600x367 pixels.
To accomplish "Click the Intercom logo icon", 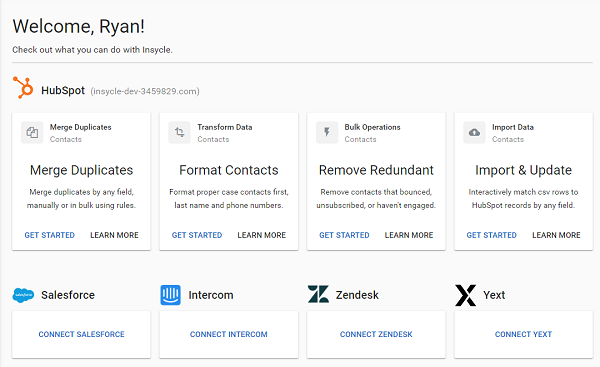I will [171, 295].
